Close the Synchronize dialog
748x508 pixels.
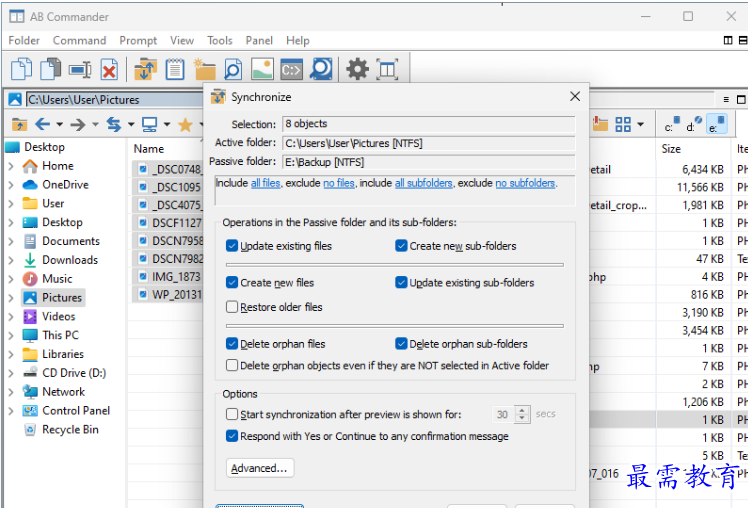click(x=575, y=97)
